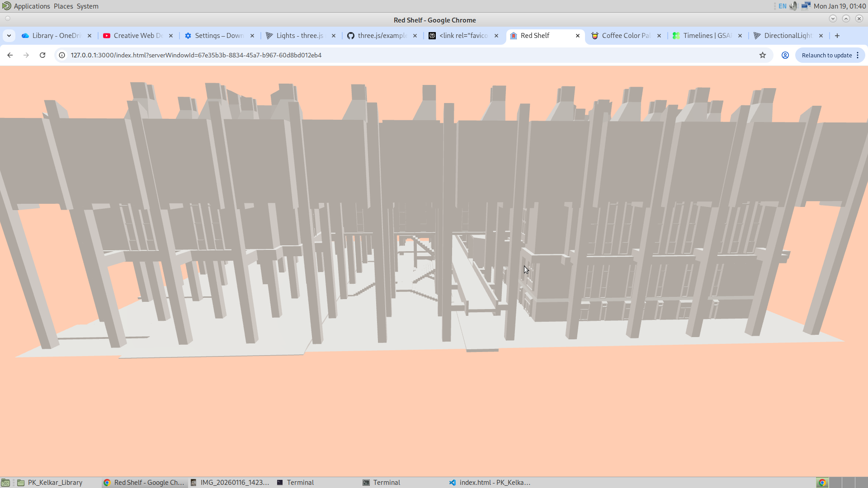Reload the Red Shelf page
The width and height of the screenshot is (868, 488).
tap(42, 55)
